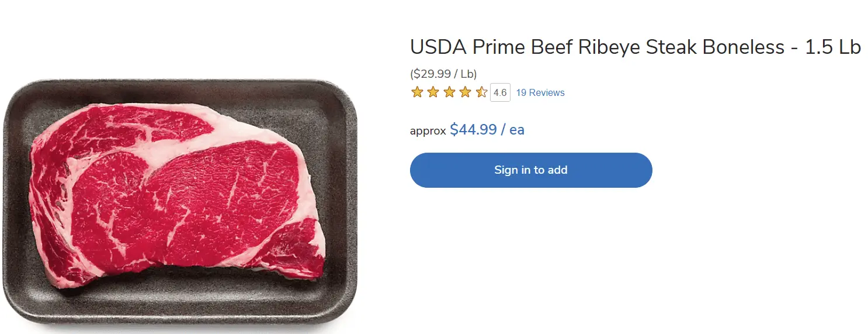Click the word "Boneless" in the title
The height and width of the screenshot is (334, 868).
point(744,47)
